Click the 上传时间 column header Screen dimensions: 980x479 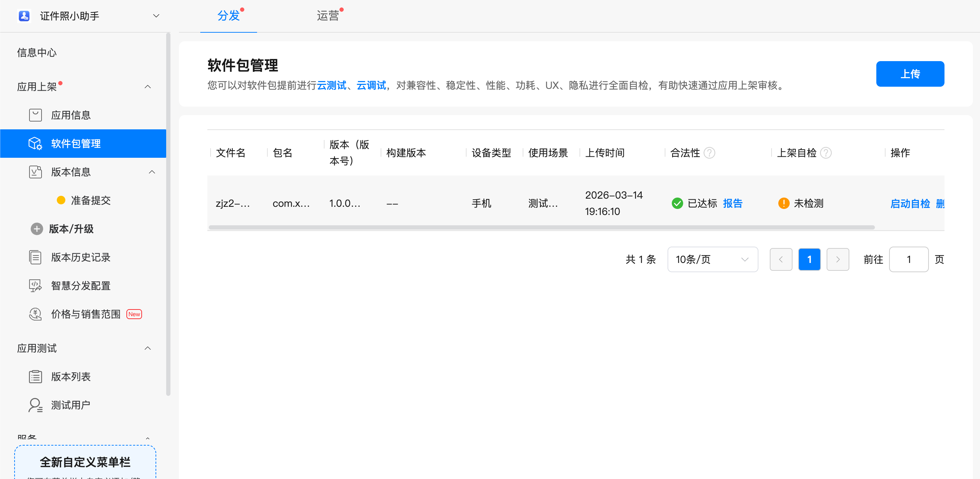pos(604,153)
